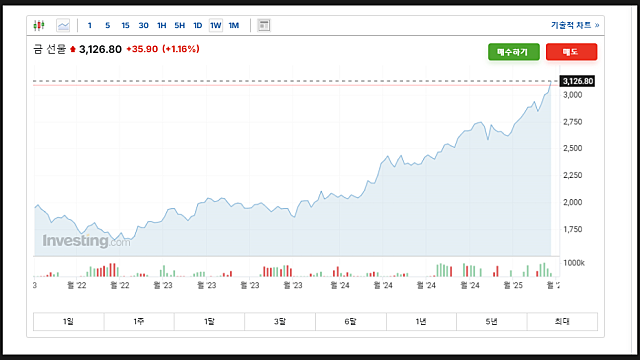The width and height of the screenshot is (640, 360).
Task: Click the 3,126.80 current price label on axis
Action: coord(577,81)
